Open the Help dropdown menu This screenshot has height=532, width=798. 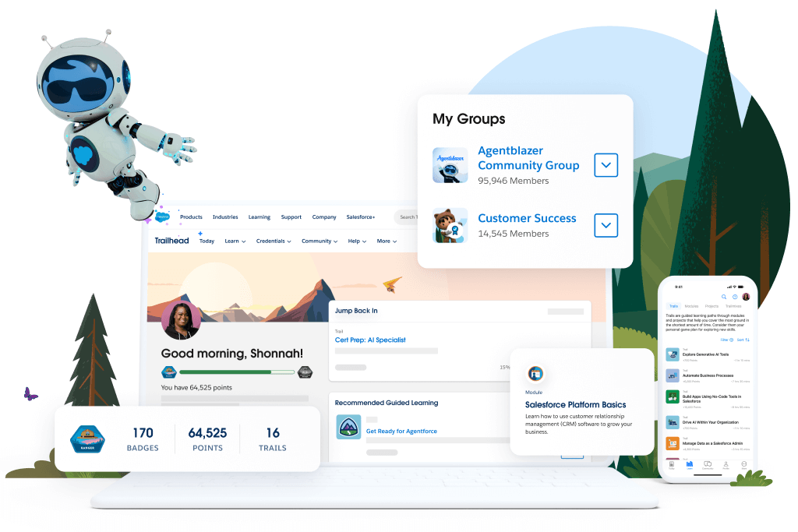[357, 241]
